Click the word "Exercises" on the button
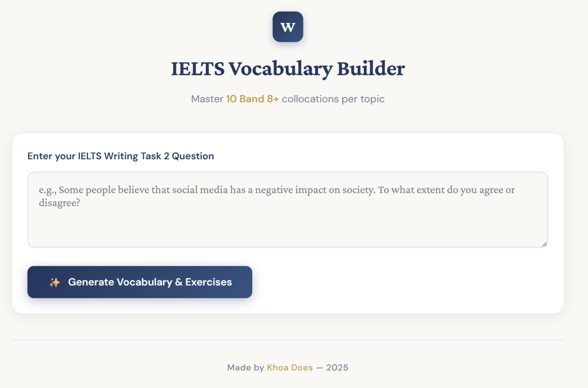 coord(209,282)
